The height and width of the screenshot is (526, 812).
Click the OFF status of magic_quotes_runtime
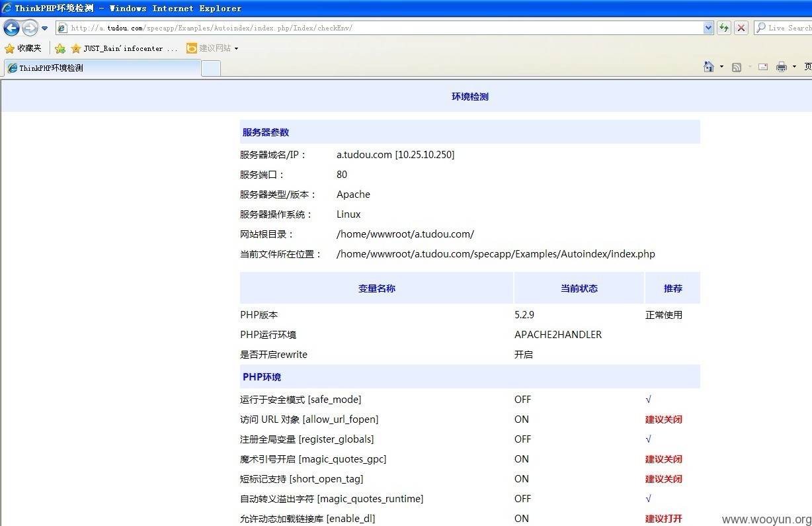point(522,499)
